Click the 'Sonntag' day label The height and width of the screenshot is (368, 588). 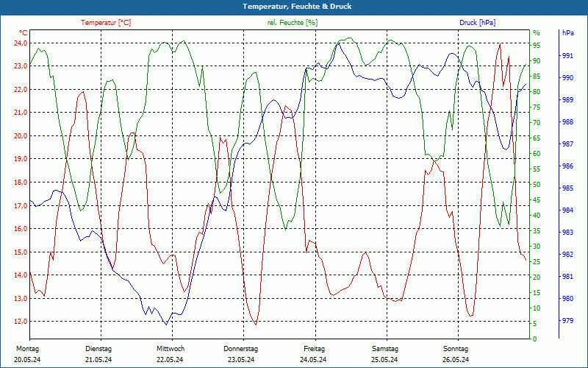point(456,349)
